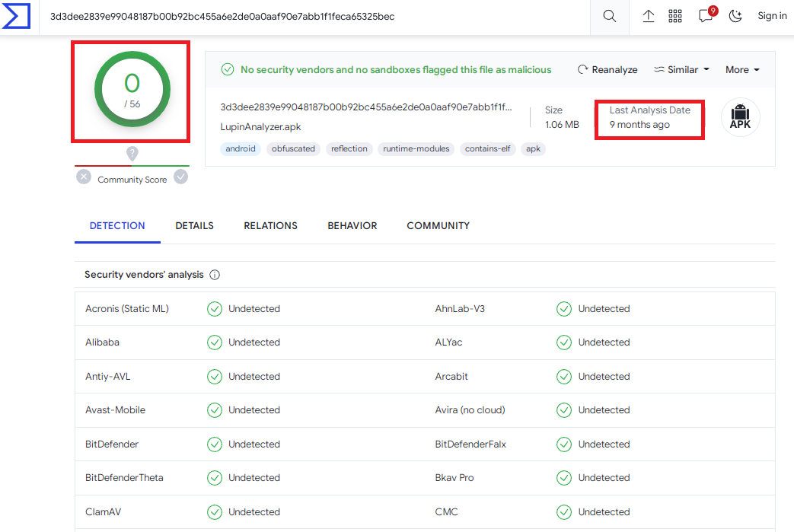Click the ClamAV vendor name
The image size is (794, 532).
(x=104, y=512)
